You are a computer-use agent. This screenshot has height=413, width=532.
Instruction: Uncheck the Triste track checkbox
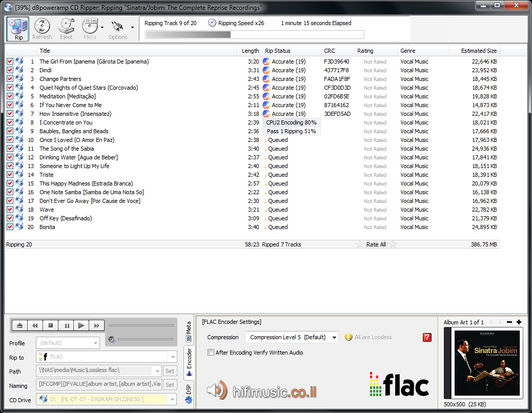[10, 175]
